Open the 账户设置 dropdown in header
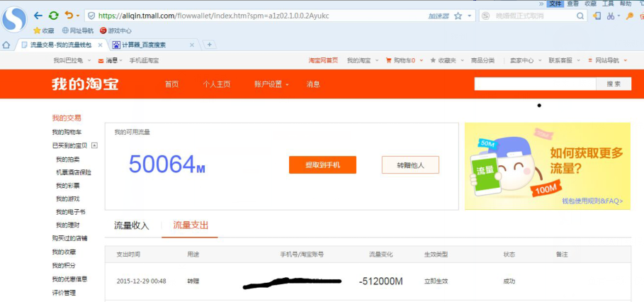The height and width of the screenshot is (302, 644). (x=271, y=84)
